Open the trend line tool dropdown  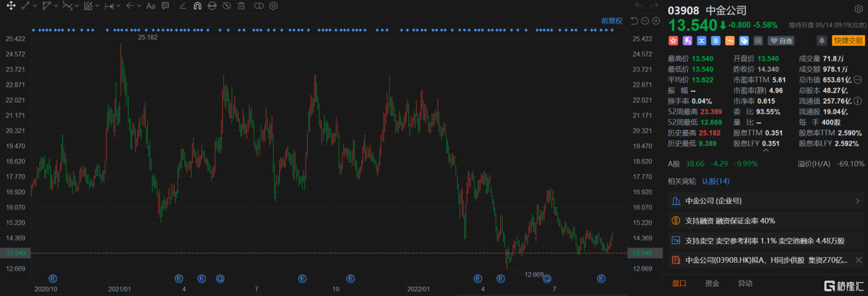35,6
